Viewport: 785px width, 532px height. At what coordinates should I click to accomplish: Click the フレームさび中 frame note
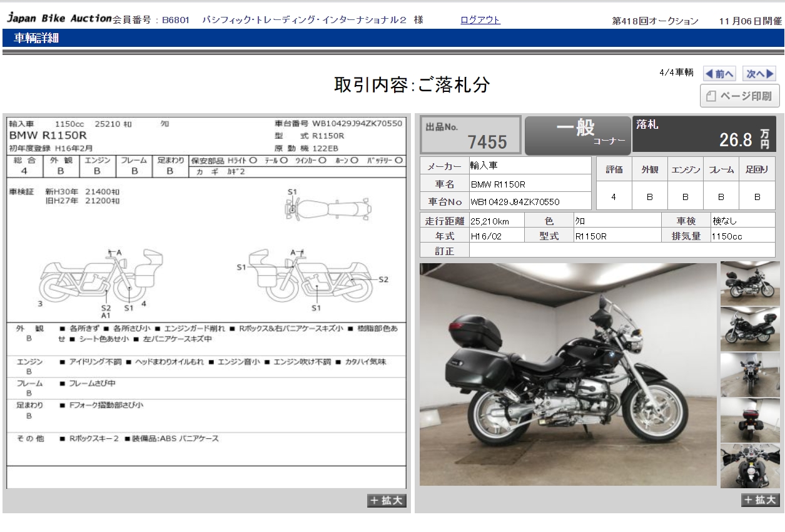87,383
